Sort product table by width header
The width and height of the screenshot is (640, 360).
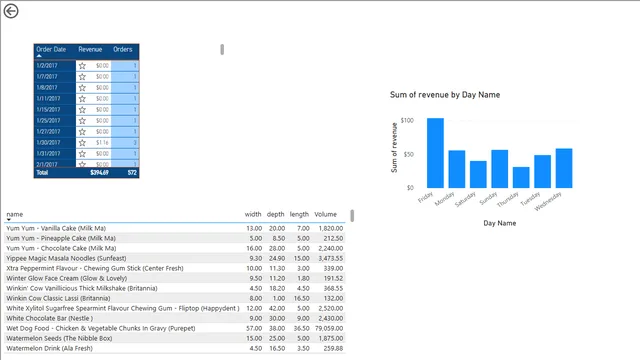pos(253,214)
